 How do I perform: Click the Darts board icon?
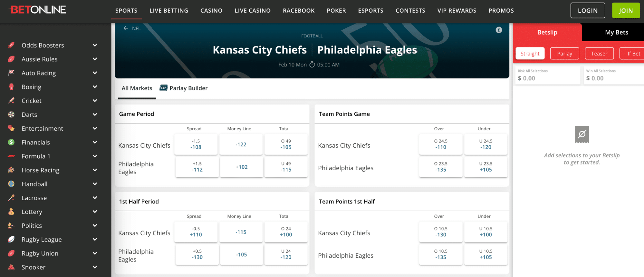(11, 114)
